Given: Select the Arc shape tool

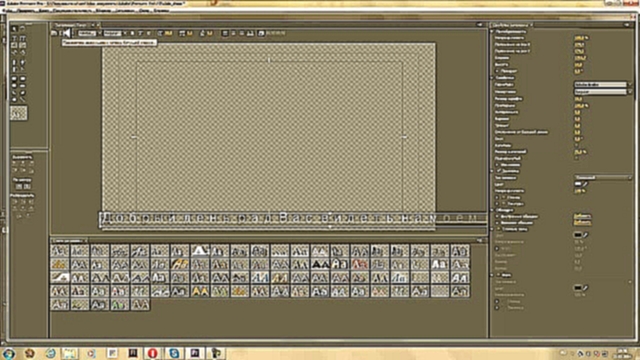Looking at the screenshot, I should [22, 93].
